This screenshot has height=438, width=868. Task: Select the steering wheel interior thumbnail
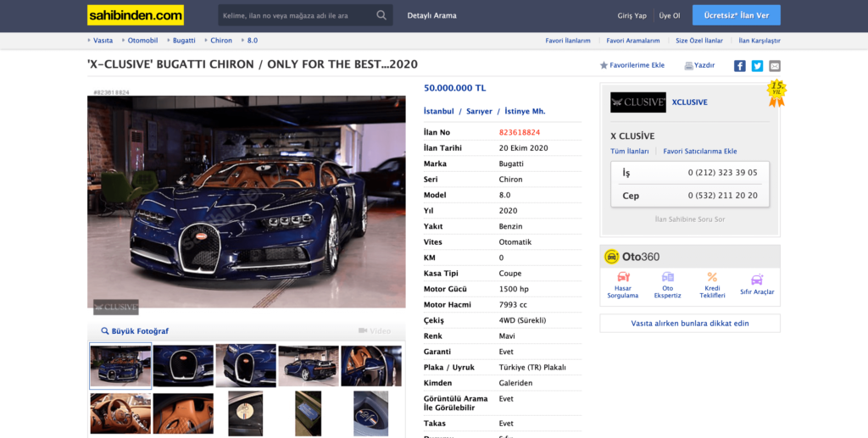120,413
